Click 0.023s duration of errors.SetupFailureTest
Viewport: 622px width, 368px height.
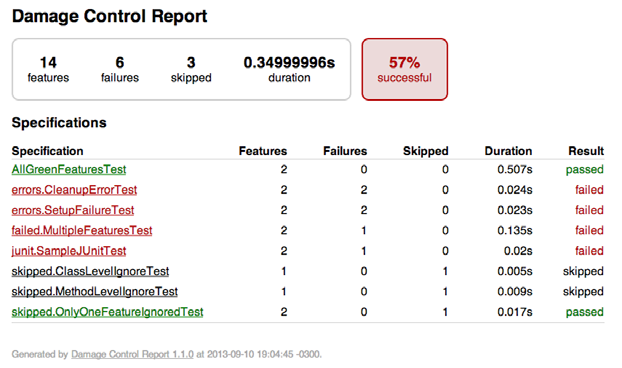[x=515, y=210]
